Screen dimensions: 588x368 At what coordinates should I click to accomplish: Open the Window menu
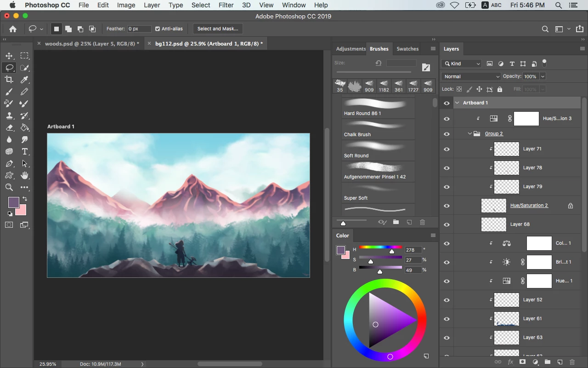294,5
